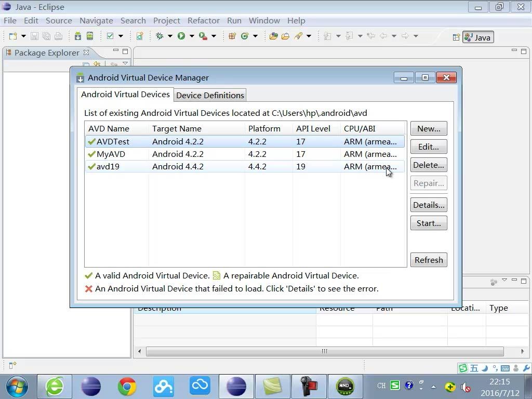
Task: Open the Refactor menu
Action: point(204,21)
